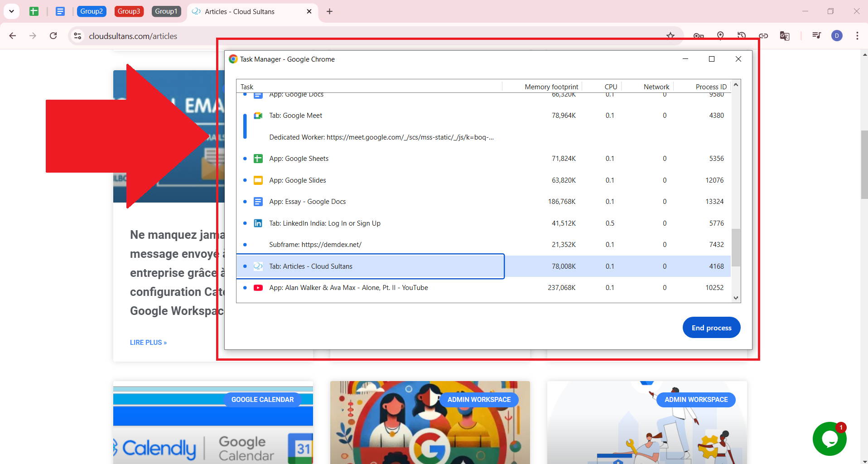This screenshot has width=868, height=464.
Task: Sort by Process ID column header
Action: coord(702,87)
